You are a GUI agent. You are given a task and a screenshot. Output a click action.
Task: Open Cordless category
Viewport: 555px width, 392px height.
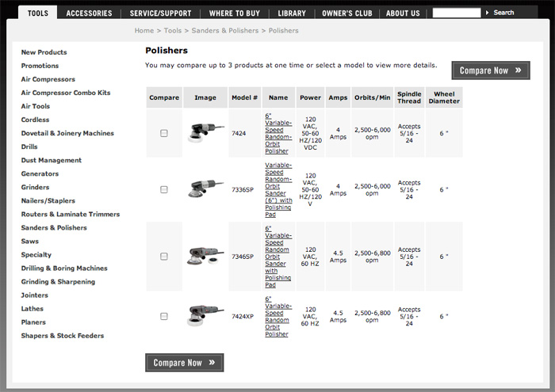click(x=35, y=120)
